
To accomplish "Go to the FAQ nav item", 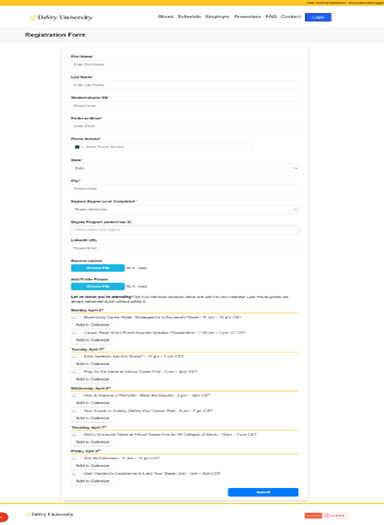I will (x=271, y=16).
